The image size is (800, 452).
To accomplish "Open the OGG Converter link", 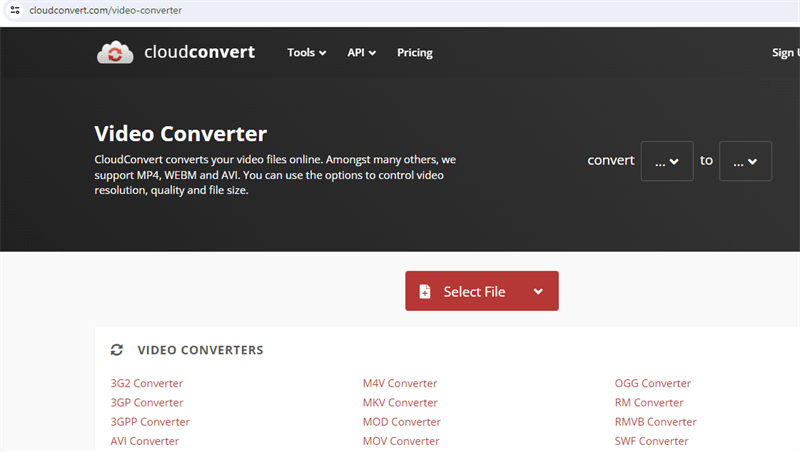I will 653,383.
